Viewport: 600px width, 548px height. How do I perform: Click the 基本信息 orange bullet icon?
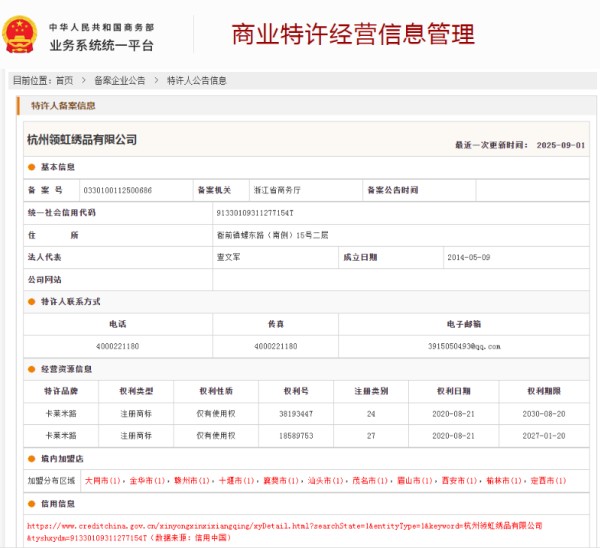point(32,167)
